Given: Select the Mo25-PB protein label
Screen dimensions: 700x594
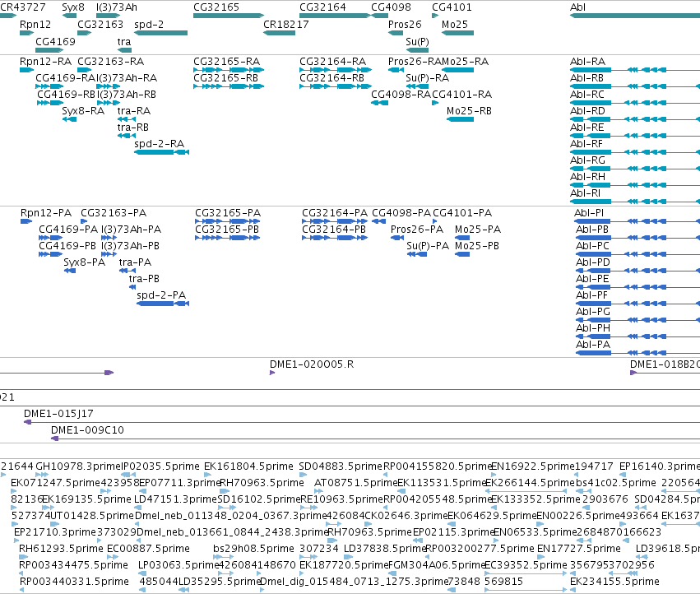Looking at the screenshot, I should pyautogui.click(x=477, y=246).
